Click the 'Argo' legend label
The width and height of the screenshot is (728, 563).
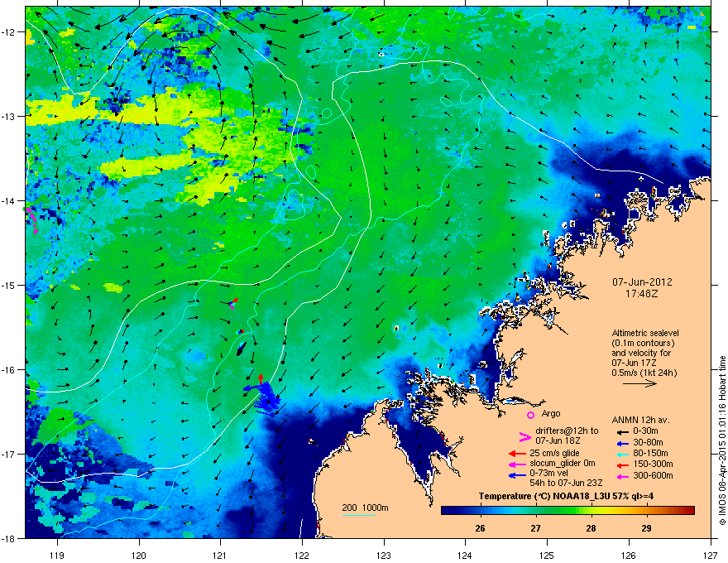(551, 413)
